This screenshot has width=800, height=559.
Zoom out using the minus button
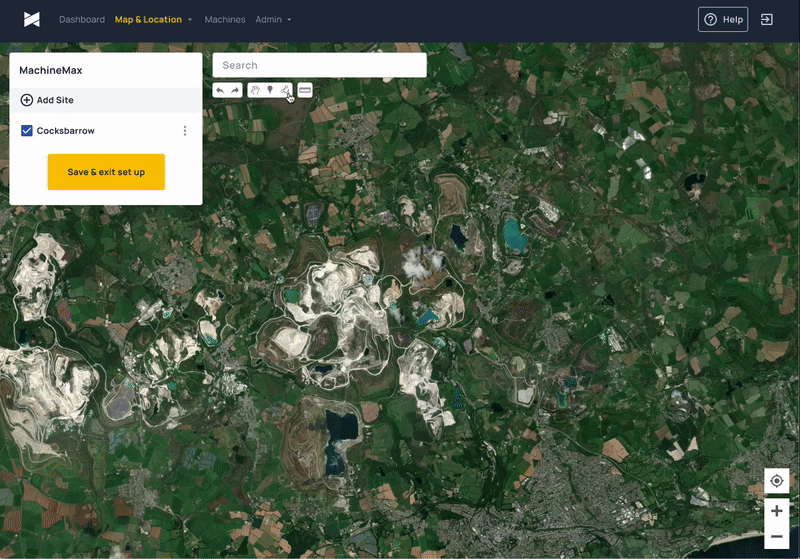click(777, 536)
